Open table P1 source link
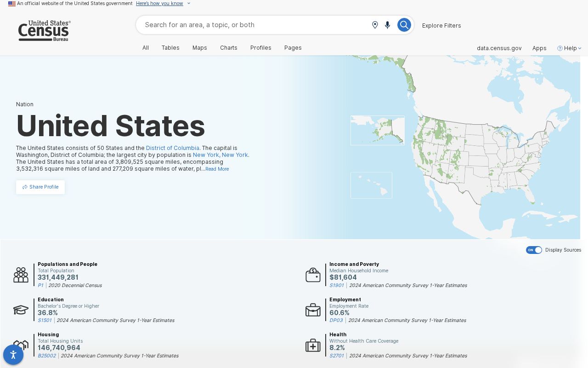Viewport: 588px width, 368px height. point(40,285)
